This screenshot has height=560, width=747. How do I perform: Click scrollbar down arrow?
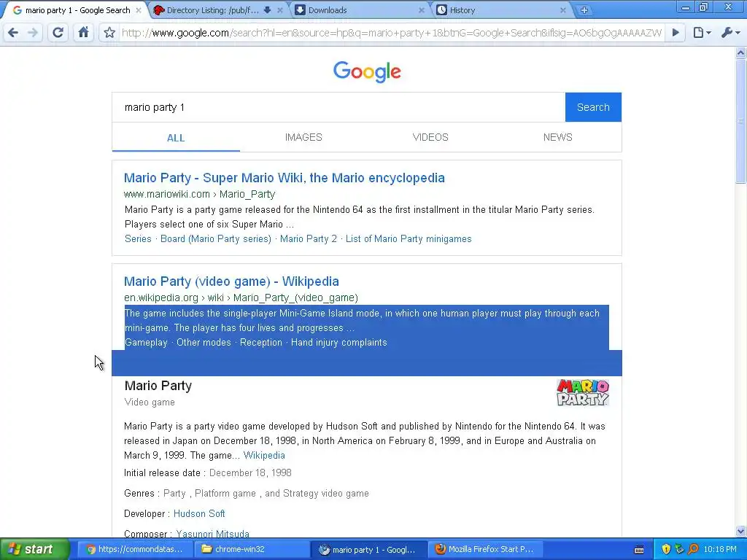click(x=741, y=531)
